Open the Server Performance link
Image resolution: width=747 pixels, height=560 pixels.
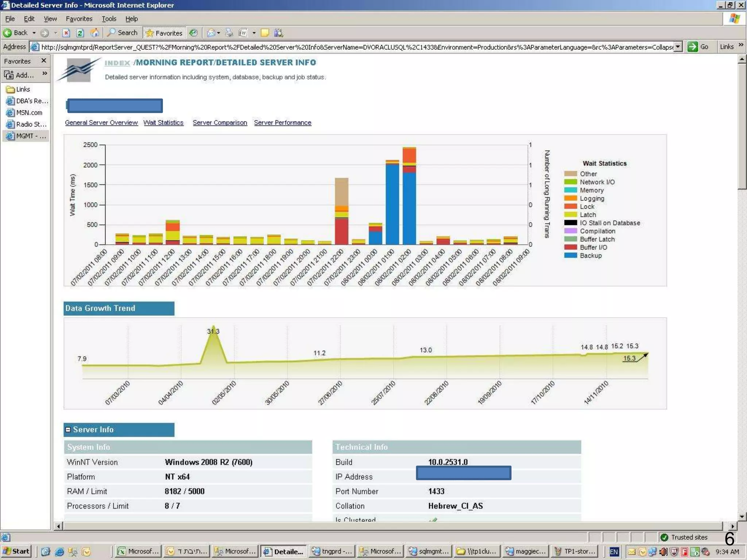pos(282,122)
